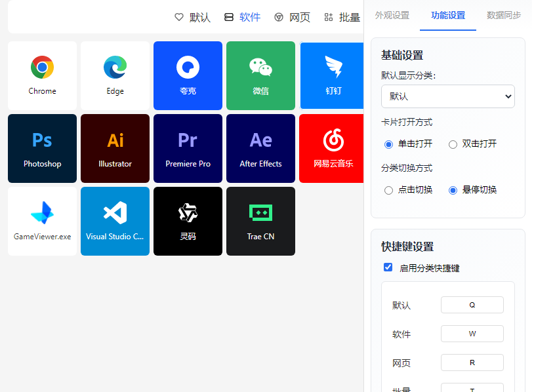Launch Visual Studio Code tile
This screenshot has height=392, width=534.
(115, 221)
